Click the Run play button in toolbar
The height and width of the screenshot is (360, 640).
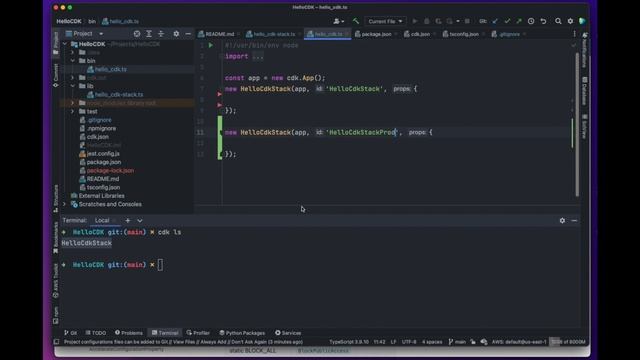tap(415, 21)
